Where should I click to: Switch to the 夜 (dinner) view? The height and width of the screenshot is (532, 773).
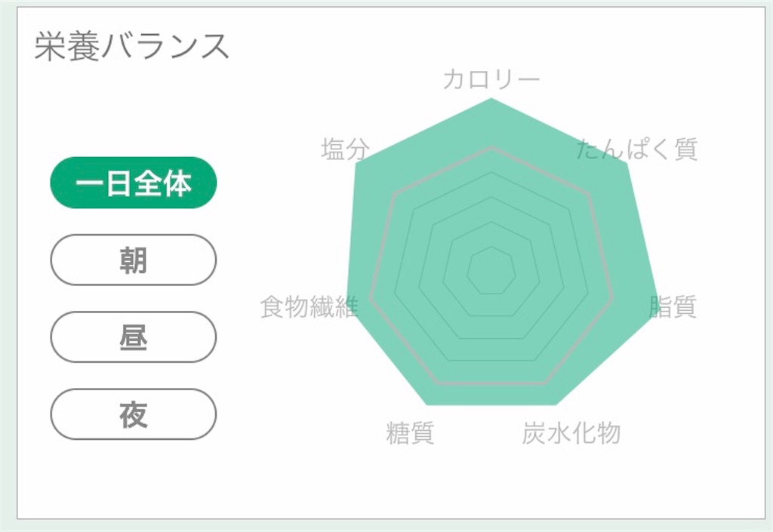pos(133,414)
